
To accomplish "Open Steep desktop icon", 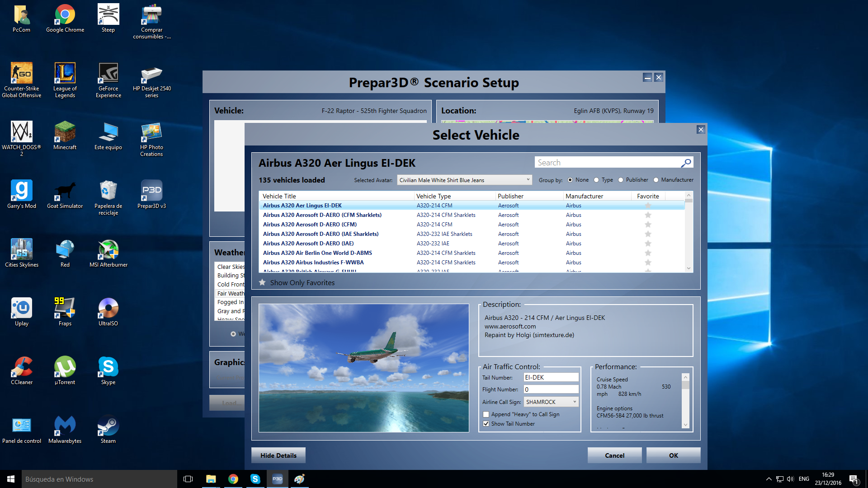I will (x=108, y=19).
